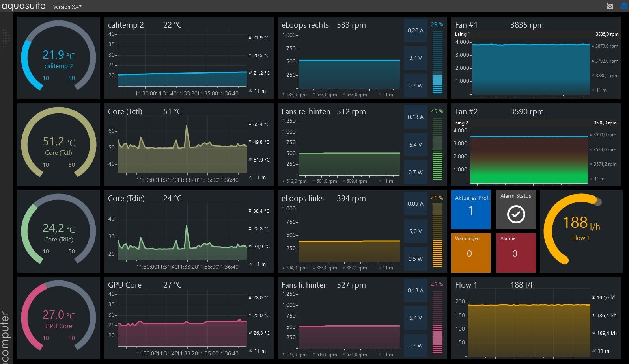Click the 65,4 °C maximum value
The height and width of the screenshot is (364, 629).
tap(261, 124)
